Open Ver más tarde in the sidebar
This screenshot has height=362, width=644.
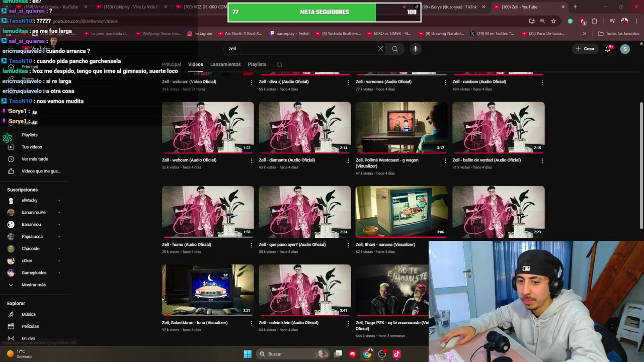click(34, 159)
